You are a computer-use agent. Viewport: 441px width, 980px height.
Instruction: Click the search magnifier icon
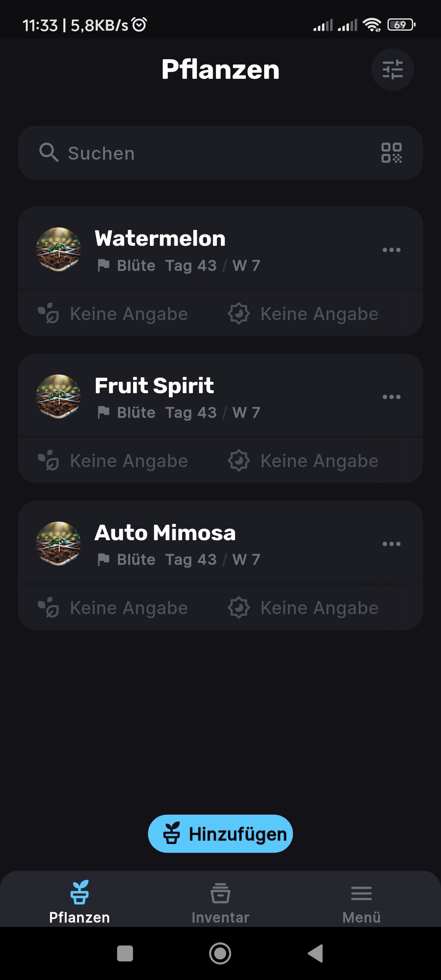49,153
